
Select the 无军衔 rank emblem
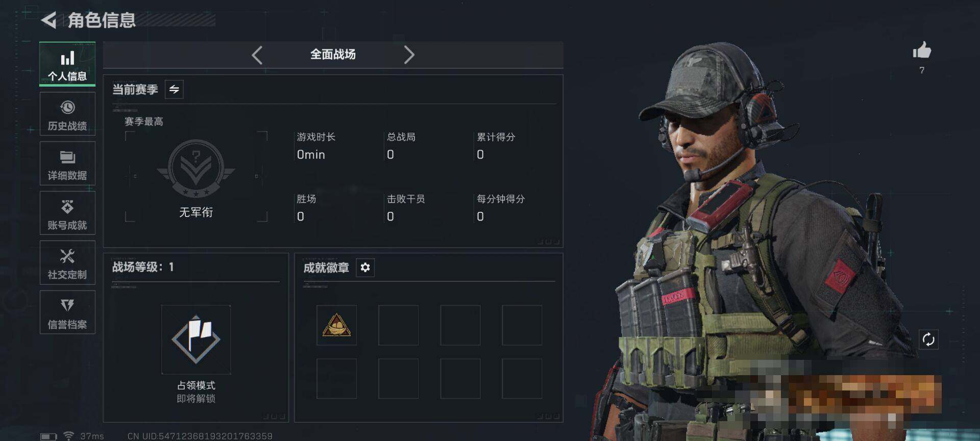(196, 169)
